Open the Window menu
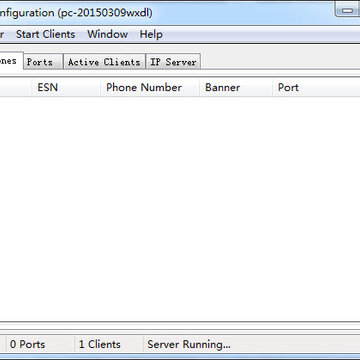The height and width of the screenshot is (360, 360). (108, 34)
